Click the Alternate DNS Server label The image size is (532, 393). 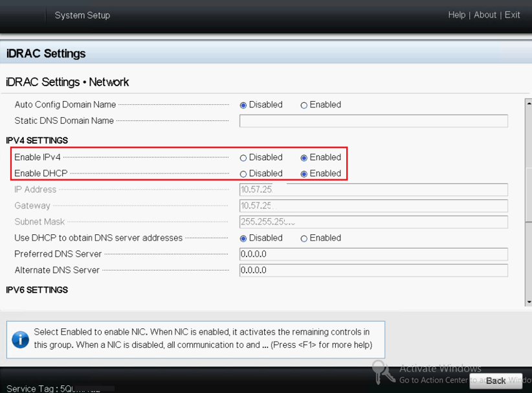tap(57, 270)
